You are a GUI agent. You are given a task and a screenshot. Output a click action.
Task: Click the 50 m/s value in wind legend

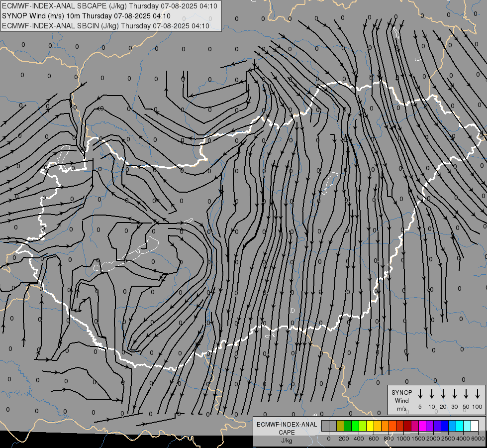tap(466, 407)
